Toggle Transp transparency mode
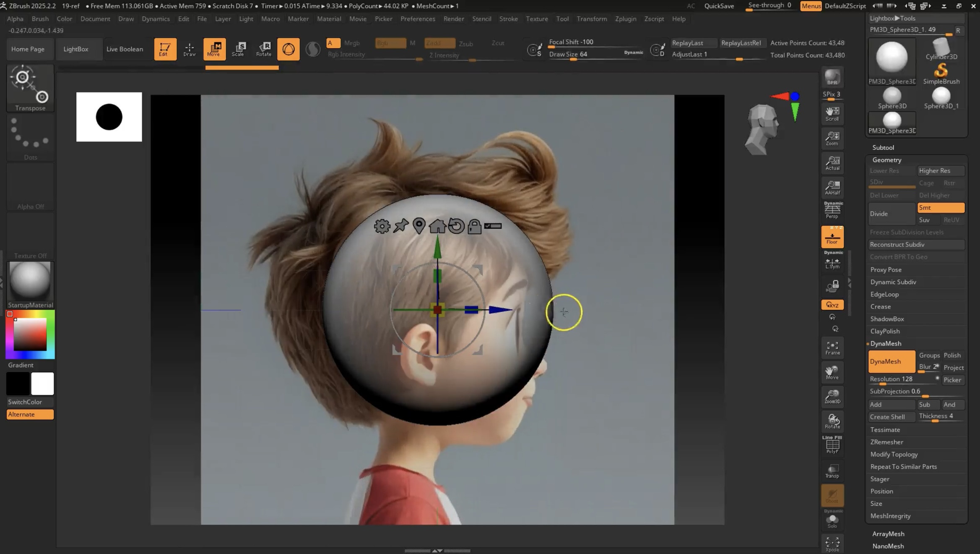Image resolution: width=980 pixels, height=554 pixels. tap(832, 471)
